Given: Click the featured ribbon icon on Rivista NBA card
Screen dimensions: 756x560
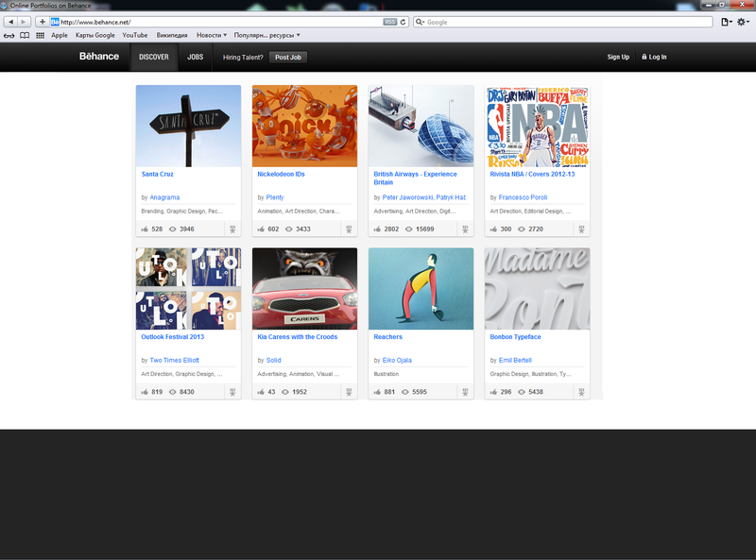Looking at the screenshot, I should (x=581, y=229).
